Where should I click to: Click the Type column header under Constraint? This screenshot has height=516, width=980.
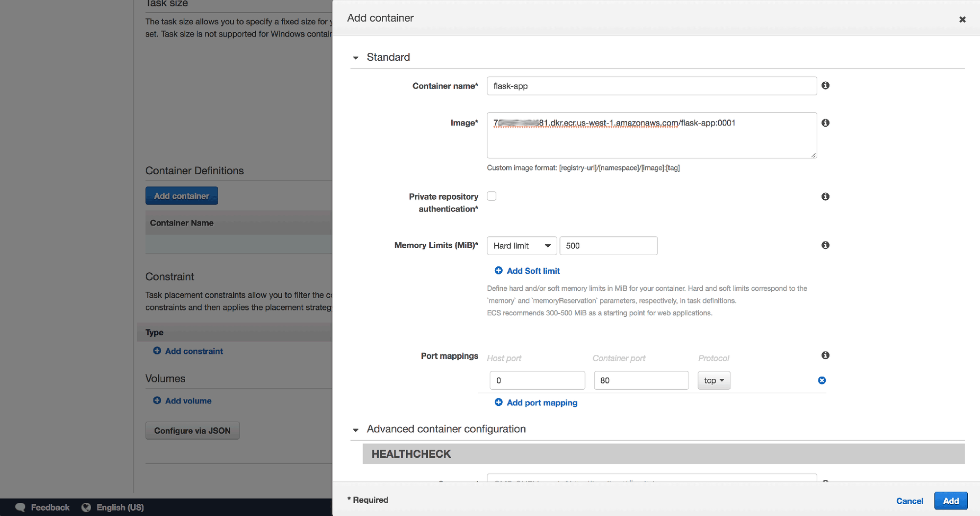click(154, 332)
